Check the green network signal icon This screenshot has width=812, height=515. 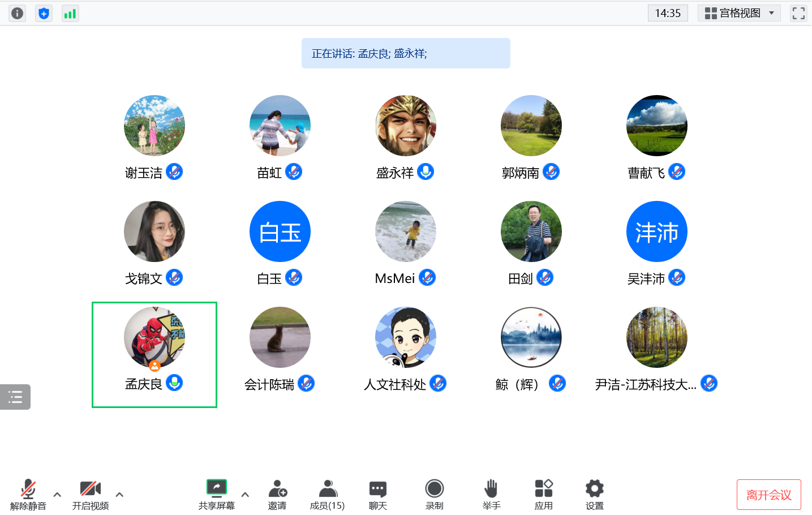(70, 13)
